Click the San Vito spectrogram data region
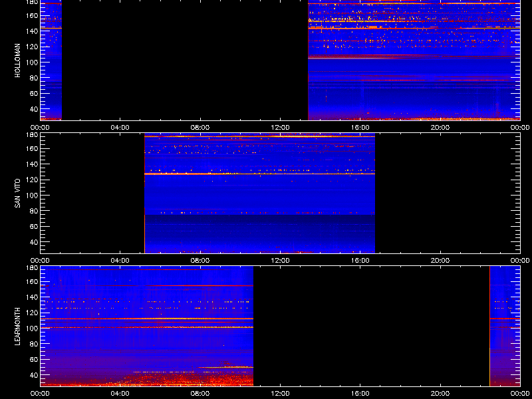532x399 pixels. click(259, 194)
